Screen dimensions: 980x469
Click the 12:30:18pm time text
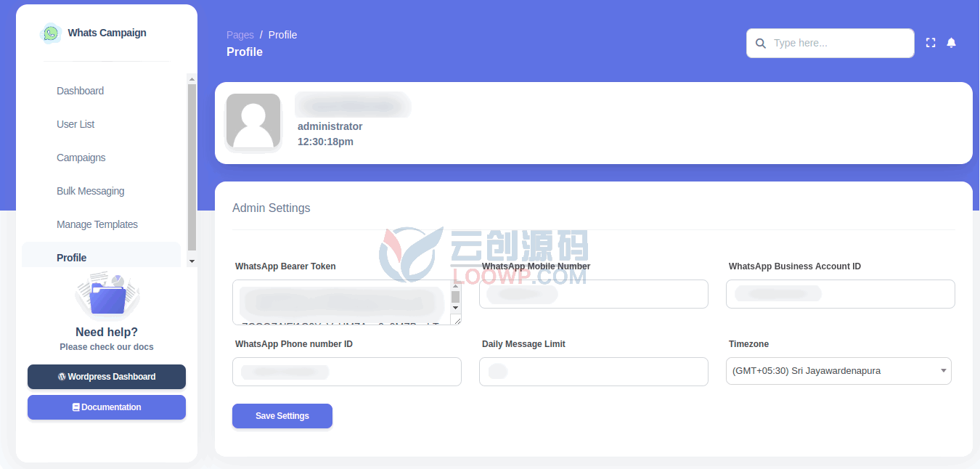click(x=325, y=142)
